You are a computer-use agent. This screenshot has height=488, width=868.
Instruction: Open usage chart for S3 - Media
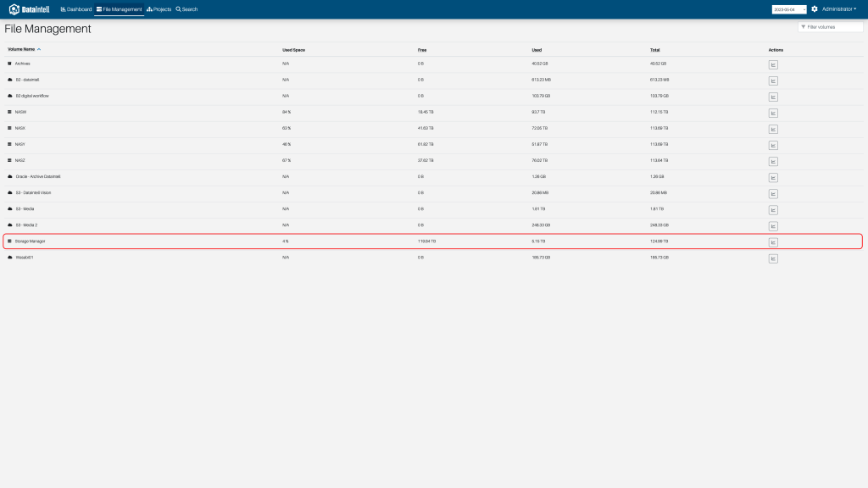[773, 210]
